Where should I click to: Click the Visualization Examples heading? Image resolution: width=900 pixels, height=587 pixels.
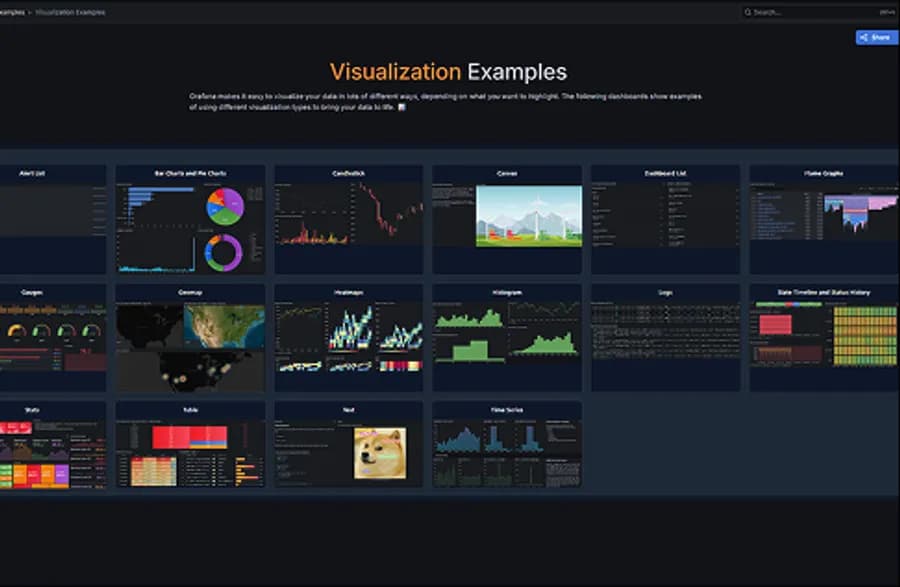pyautogui.click(x=448, y=72)
